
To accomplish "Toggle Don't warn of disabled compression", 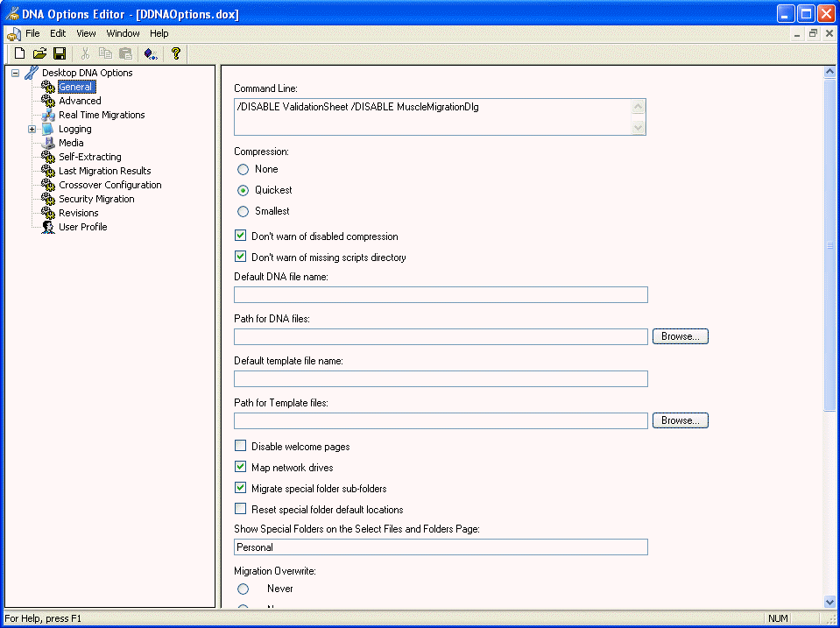I will (241, 236).
